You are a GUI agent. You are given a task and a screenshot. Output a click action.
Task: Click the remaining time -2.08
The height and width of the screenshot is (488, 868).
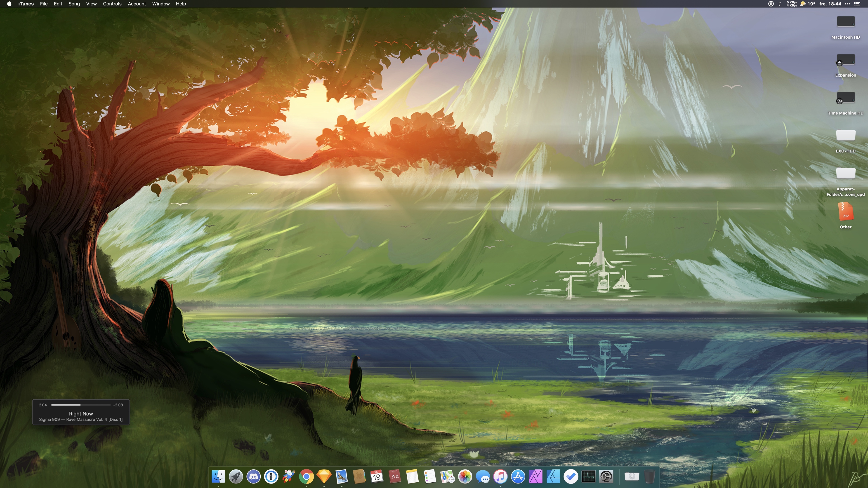point(118,405)
